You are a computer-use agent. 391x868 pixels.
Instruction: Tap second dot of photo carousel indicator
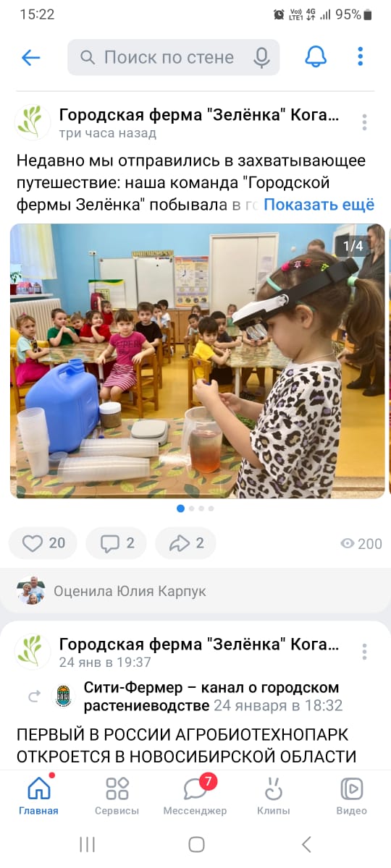click(x=191, y=509)
